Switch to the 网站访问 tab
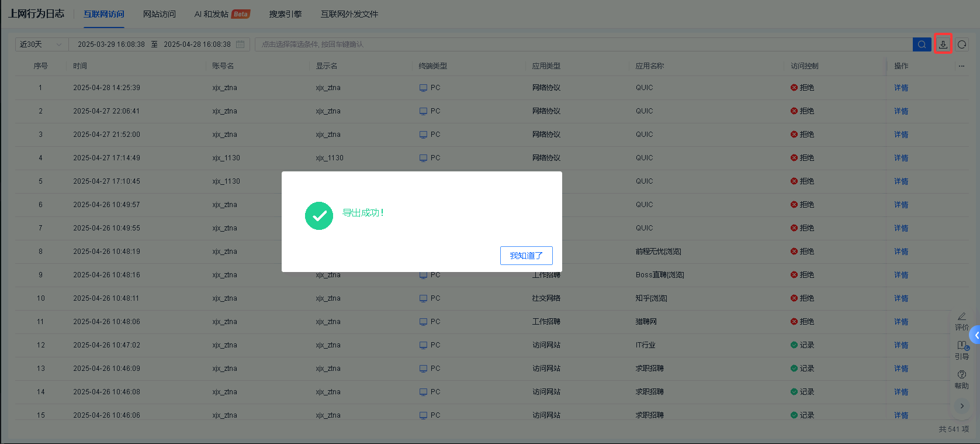This screenshot has width=980, height=444. pos(159,14)
